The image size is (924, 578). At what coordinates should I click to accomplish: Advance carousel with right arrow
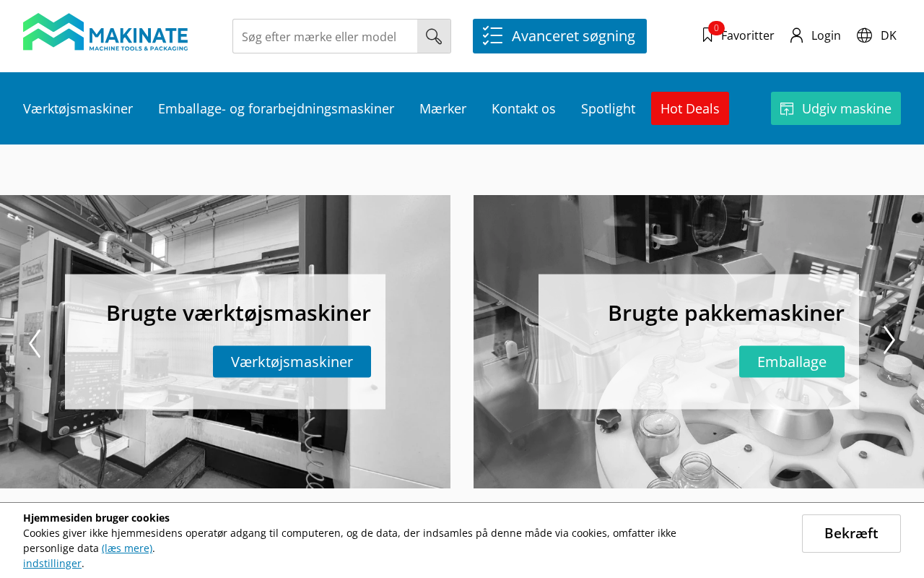[x=889, y=340]
